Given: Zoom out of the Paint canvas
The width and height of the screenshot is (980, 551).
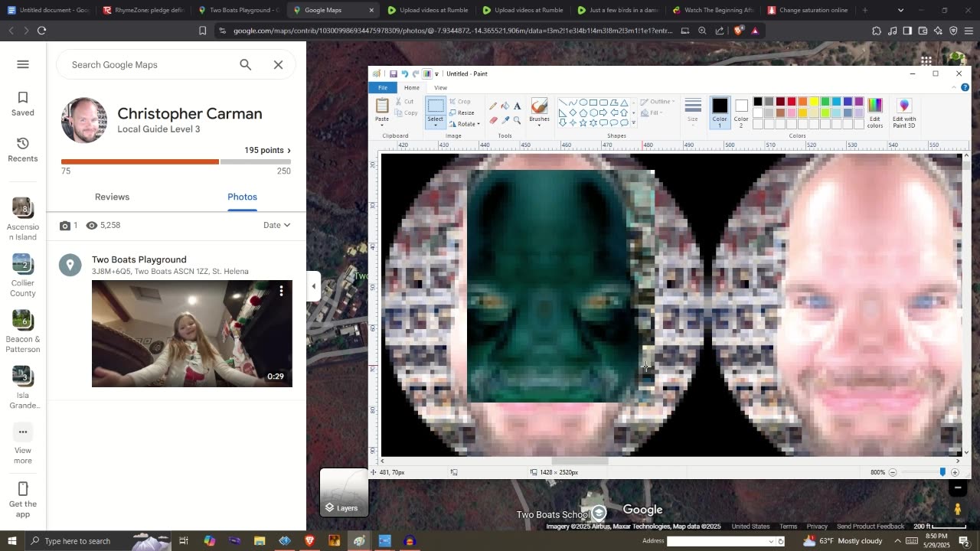Looking at the screenshot, I should tap(893, 472).
